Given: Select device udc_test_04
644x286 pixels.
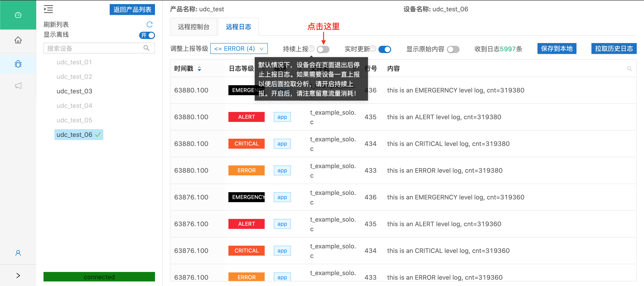Looking at the screenshot, I should [x=74, y=106].
